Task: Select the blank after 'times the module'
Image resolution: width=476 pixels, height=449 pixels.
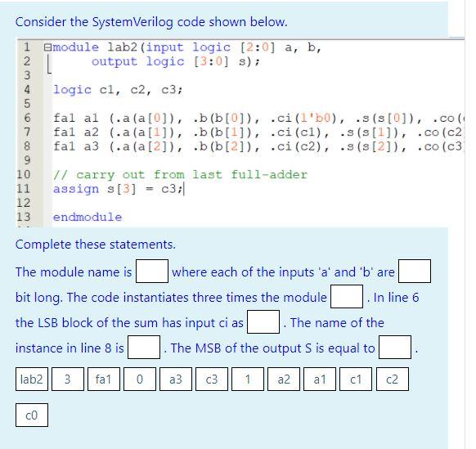Action: (347, 296)
